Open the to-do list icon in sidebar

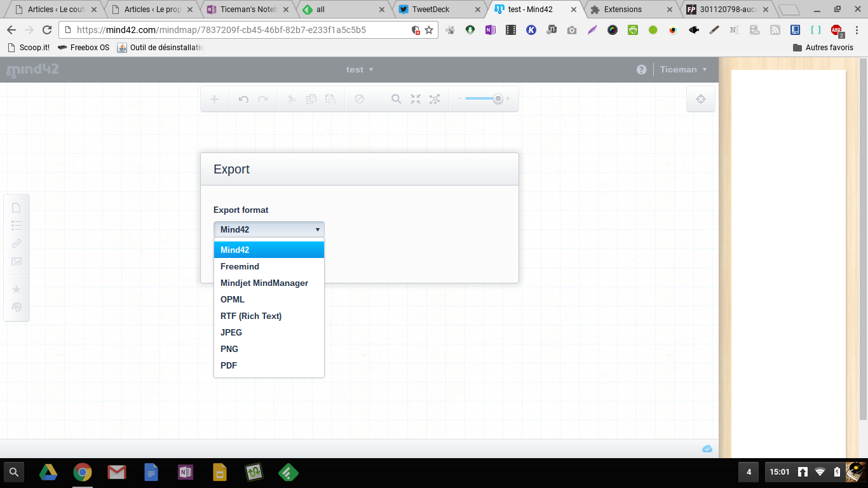coord(17,226)
